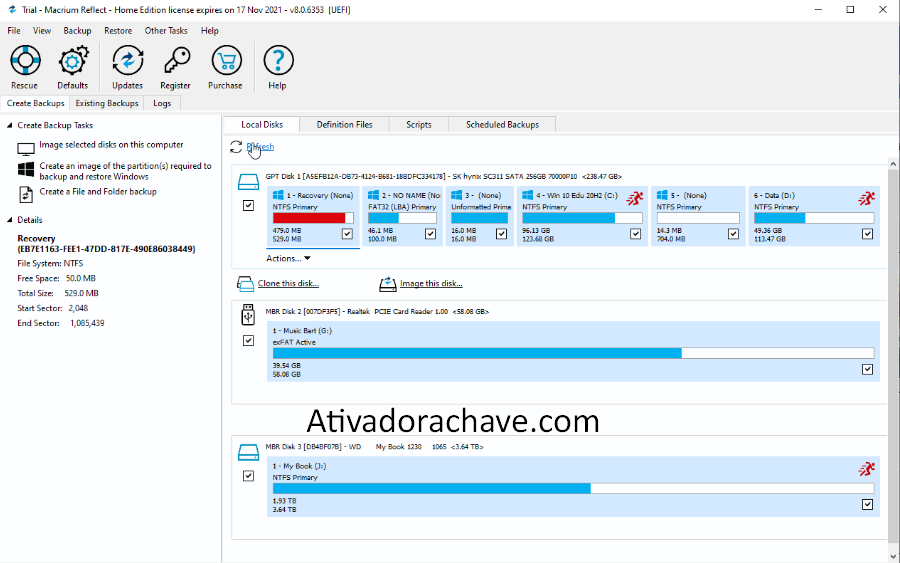
Task: Click the Image this disk link
Action: coord(430,284)
